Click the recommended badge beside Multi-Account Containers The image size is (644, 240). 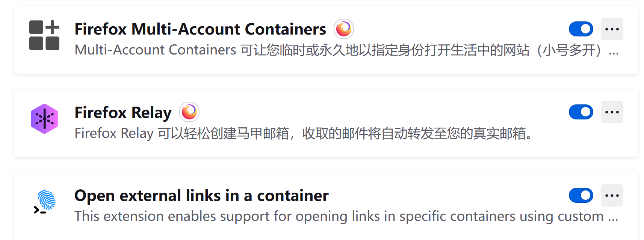(x=343, y=29)
